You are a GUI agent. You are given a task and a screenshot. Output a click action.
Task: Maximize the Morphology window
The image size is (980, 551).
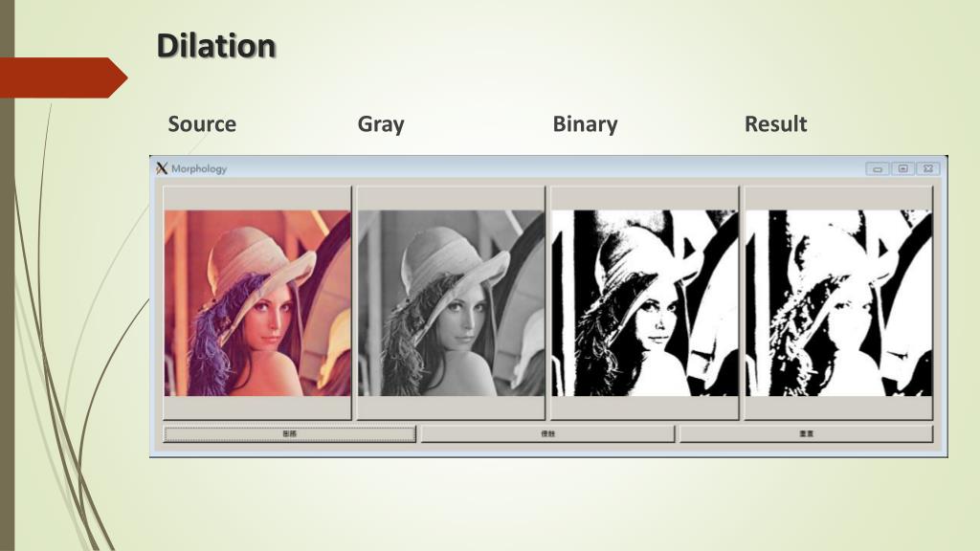(903, 168)
